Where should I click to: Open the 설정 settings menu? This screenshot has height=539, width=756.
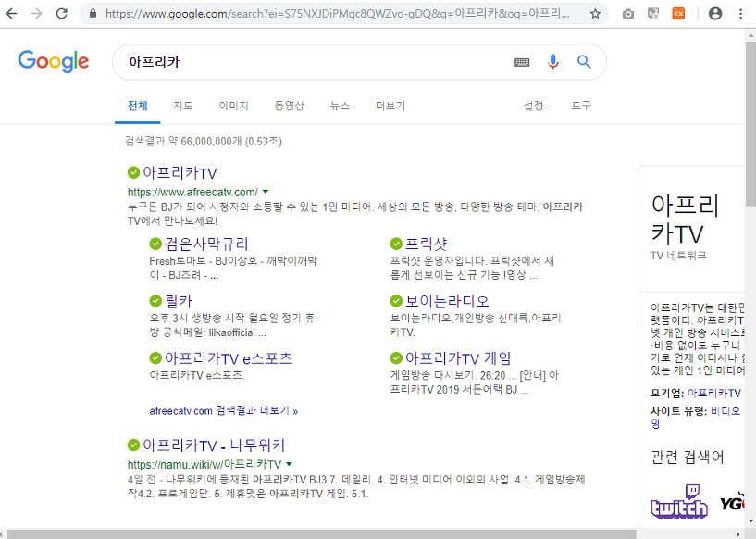click(533, 106)
